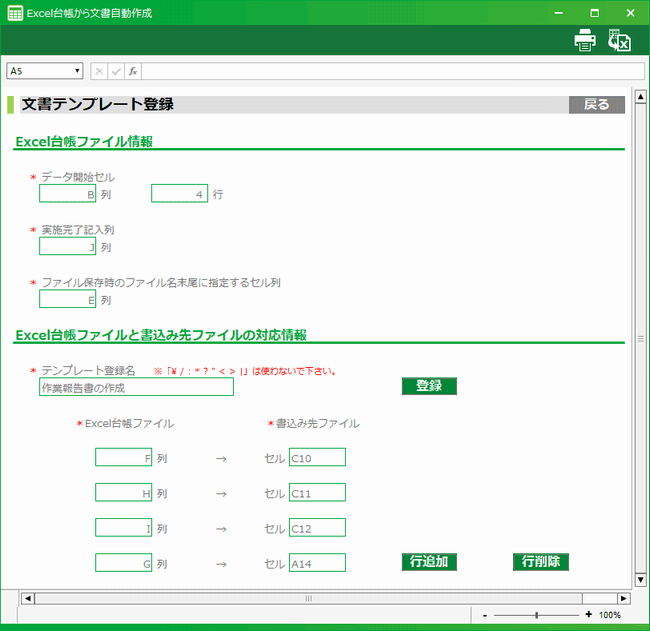Click the vertical scrollbar up arrow
Viewport: 650px width, 631px height.
(x=640, y=97)
